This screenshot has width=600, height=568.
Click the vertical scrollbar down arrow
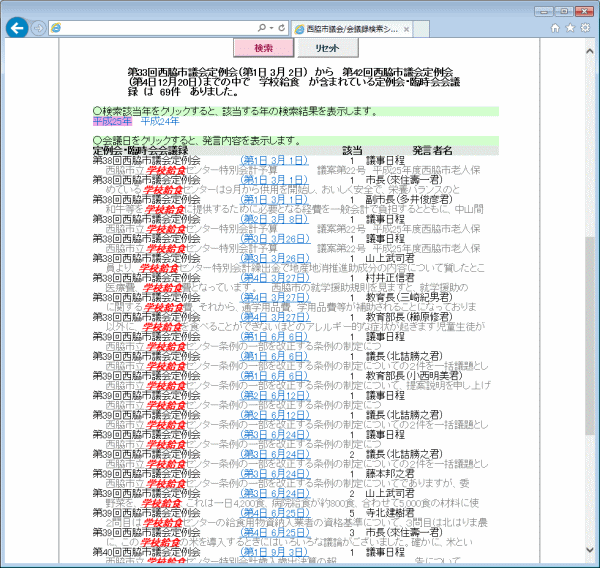coord(590,561)
